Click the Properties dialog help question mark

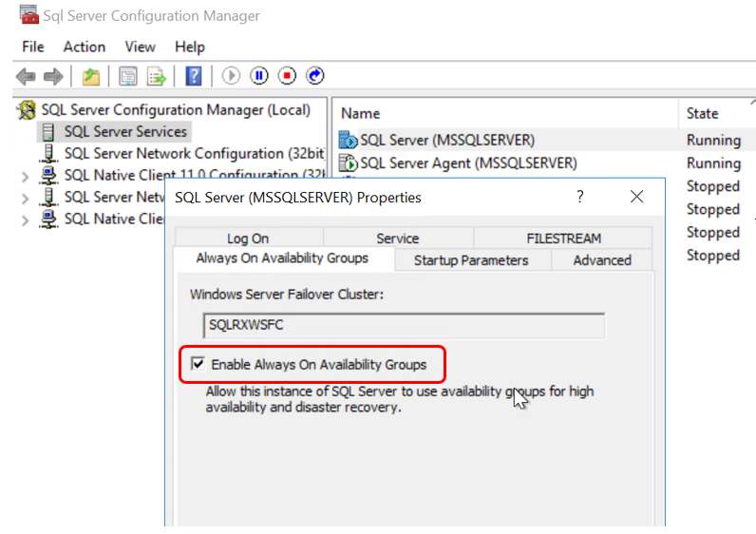click(x=580, y=197)
